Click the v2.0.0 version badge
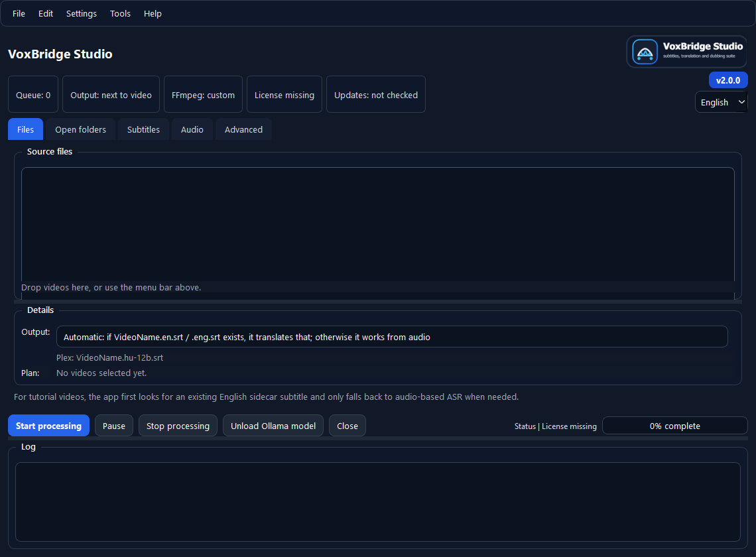 click(728, 80)
